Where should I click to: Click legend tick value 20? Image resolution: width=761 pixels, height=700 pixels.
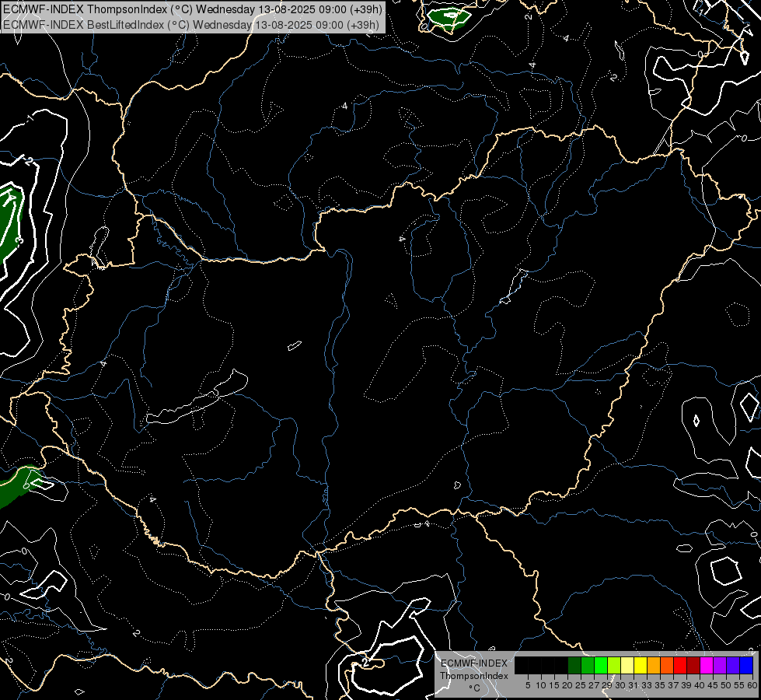567,685
